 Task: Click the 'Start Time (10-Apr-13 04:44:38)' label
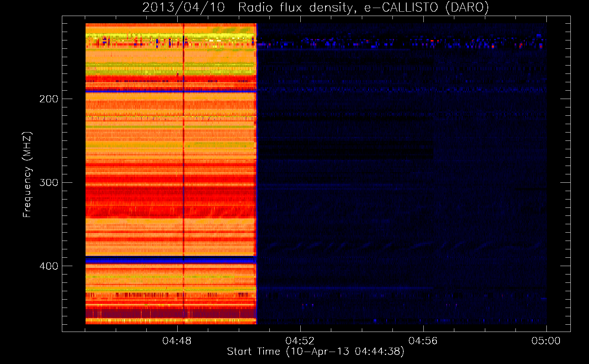click(316, 352)
